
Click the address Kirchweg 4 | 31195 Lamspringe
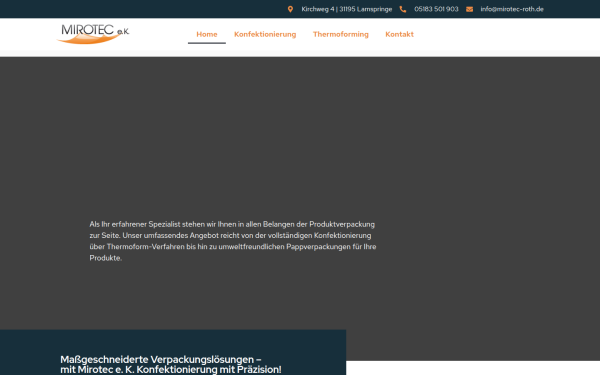[x=347, y=9]
